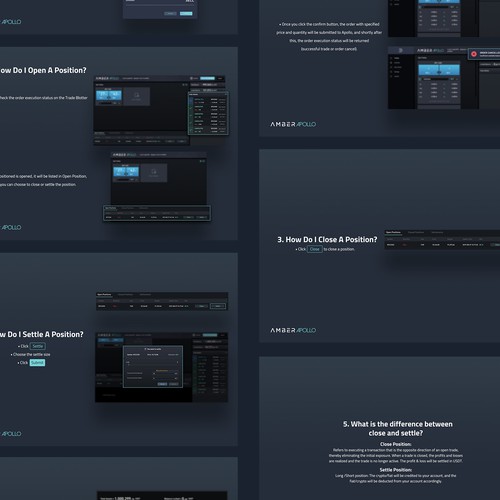The height and width of the screenshot is (500, 500).
Task: Click the red order cancelled notification icon
Action: pyautogui.click(x=474, y=54)
